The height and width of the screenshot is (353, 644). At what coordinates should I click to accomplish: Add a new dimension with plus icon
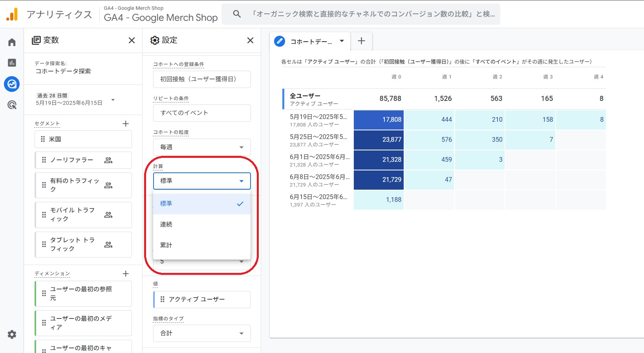point(126,274)
